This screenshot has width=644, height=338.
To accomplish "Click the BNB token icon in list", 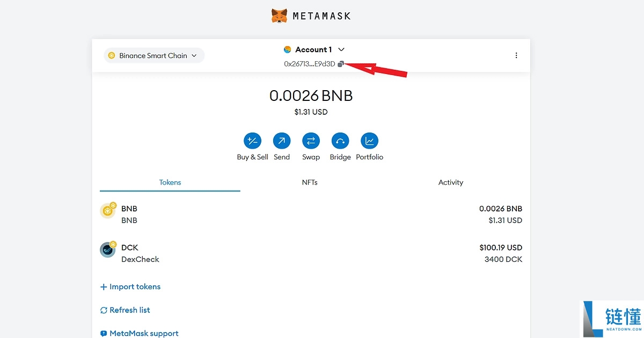I will point(108,211).
